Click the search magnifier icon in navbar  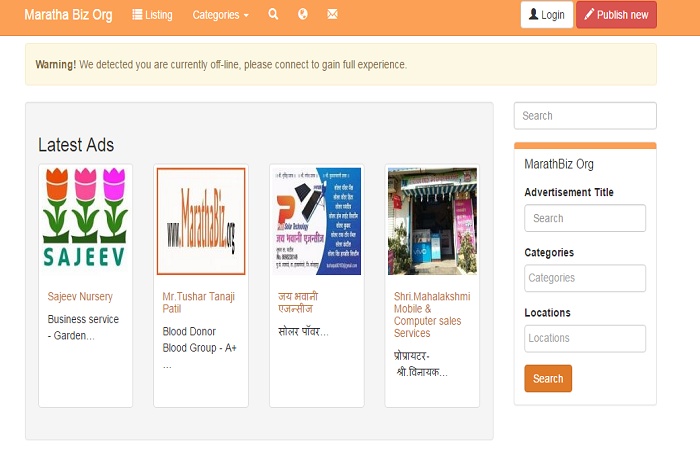tap(273, 15)
